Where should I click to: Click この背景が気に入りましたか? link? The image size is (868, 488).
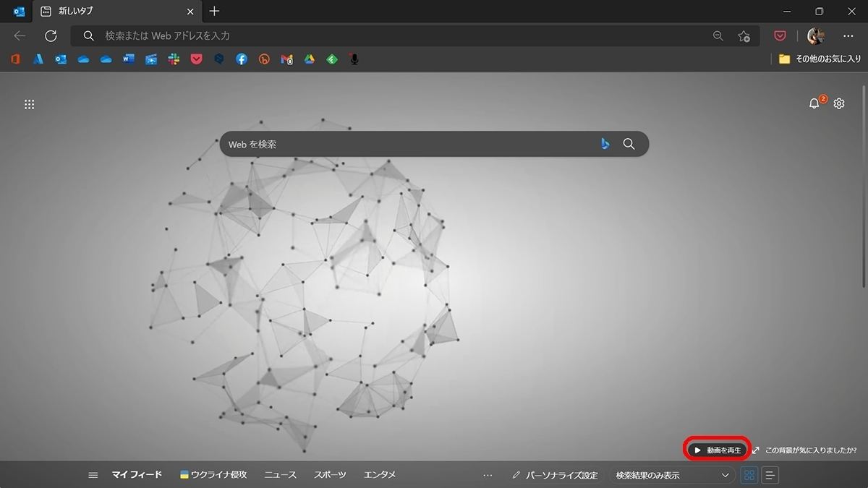pos(810,450)
